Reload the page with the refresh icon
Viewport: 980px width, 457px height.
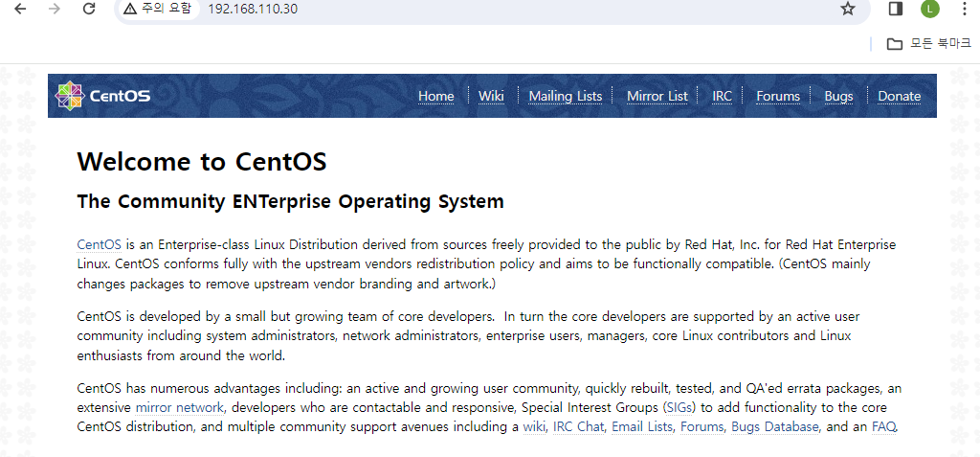point(89,9)
